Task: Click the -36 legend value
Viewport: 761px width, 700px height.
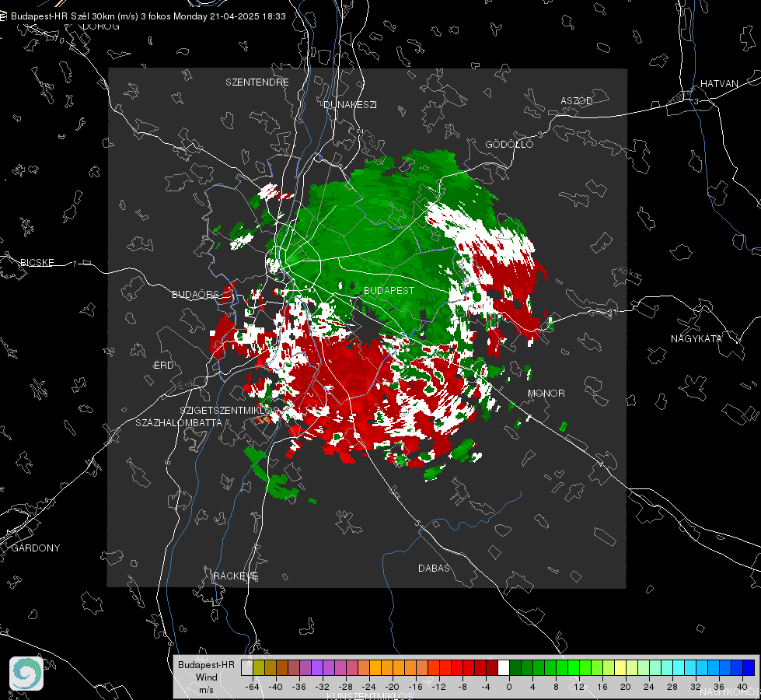Action: (x=299, y=687)
